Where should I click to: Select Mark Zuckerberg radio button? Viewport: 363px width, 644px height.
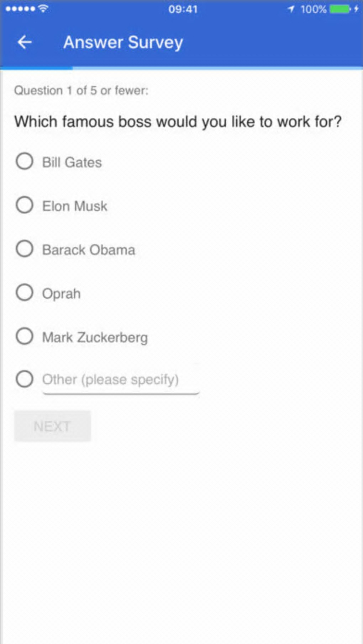click(25, 336)
